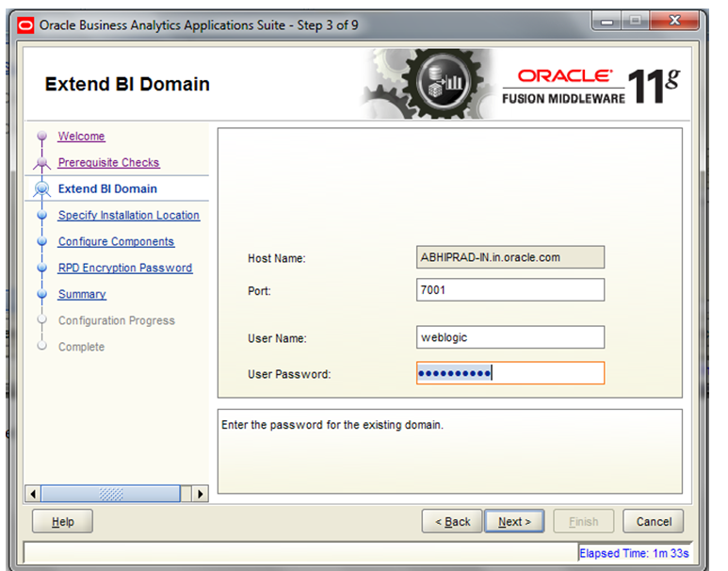The height and width of the screenshot is (571, 728).
Task: Click the RPD Encryption Password bullet icon
Action: [x=41, y=269]
